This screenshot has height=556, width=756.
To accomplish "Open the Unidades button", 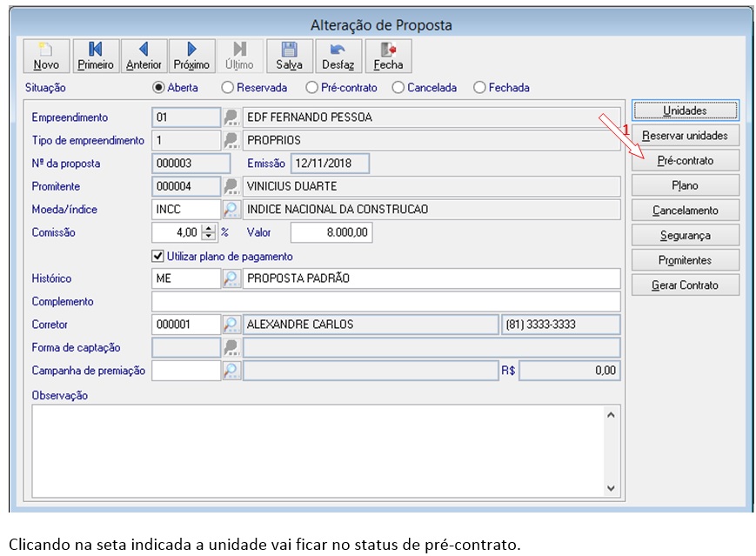I will pos(686,111).
